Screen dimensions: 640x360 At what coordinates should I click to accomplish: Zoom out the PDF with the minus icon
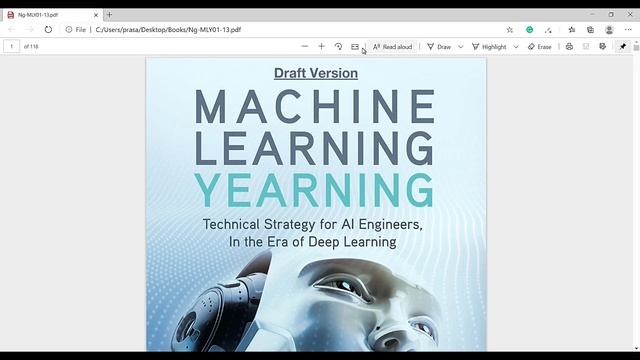(x=304, y=47)
